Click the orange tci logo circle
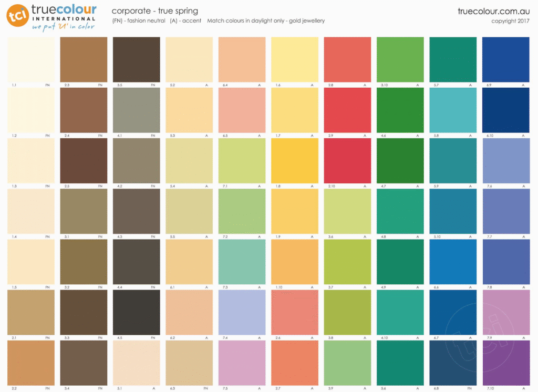Viewport: 538px width, 392px height. 17,15
